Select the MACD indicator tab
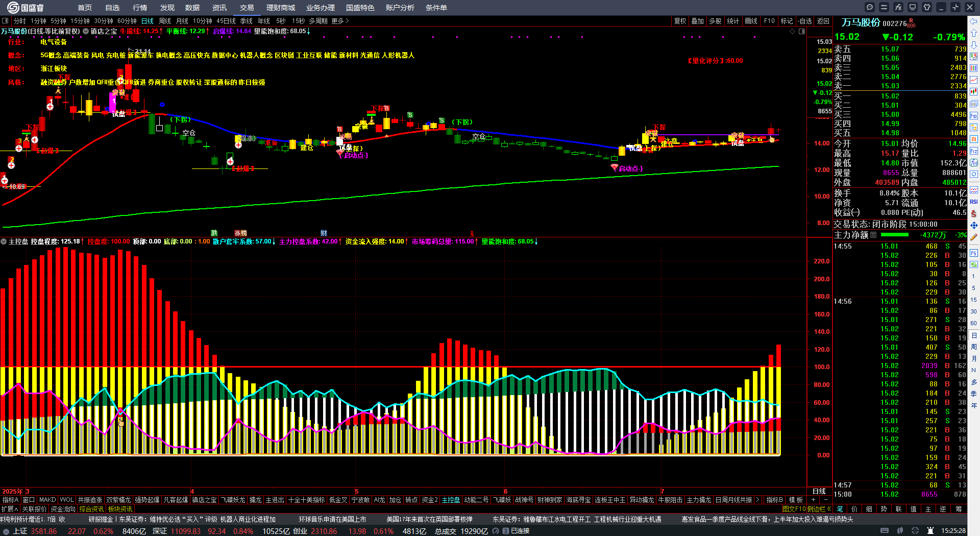The width and height of the screenshot is (980, 536). 47,500
